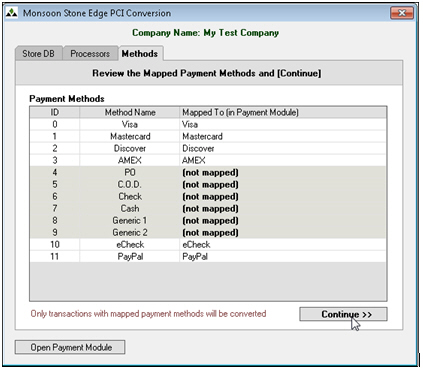Click (not mapped) in the Cash row
Screen dimensions: 423x370
pyautogui.click(x=210, y=209)
